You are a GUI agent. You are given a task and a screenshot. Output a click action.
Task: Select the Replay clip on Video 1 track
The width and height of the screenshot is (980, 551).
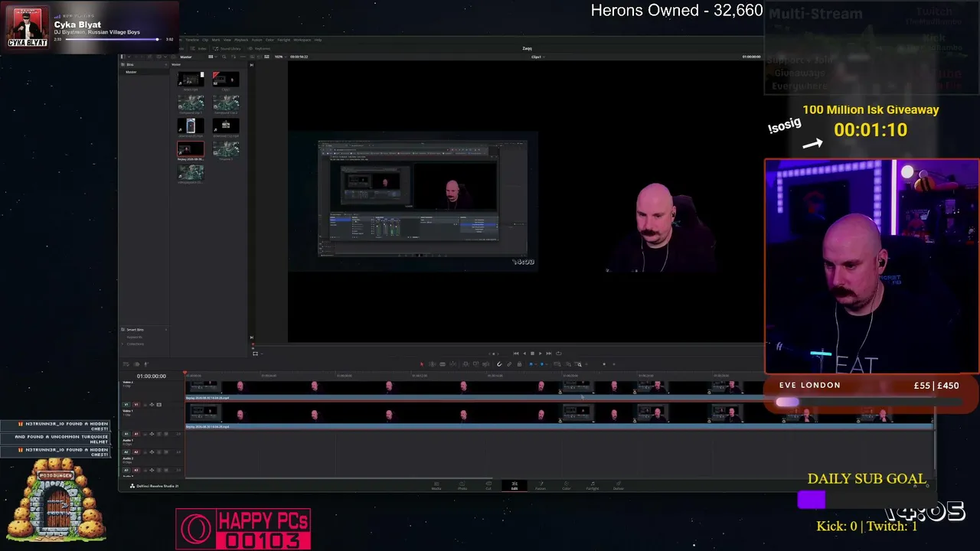pos(559,416)
